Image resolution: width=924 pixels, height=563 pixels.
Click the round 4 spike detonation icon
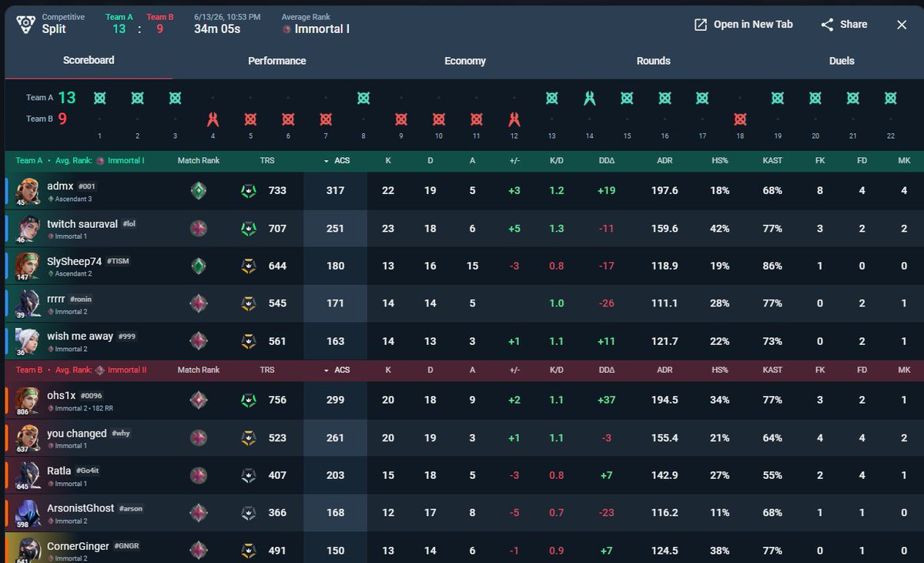point(213,119)
